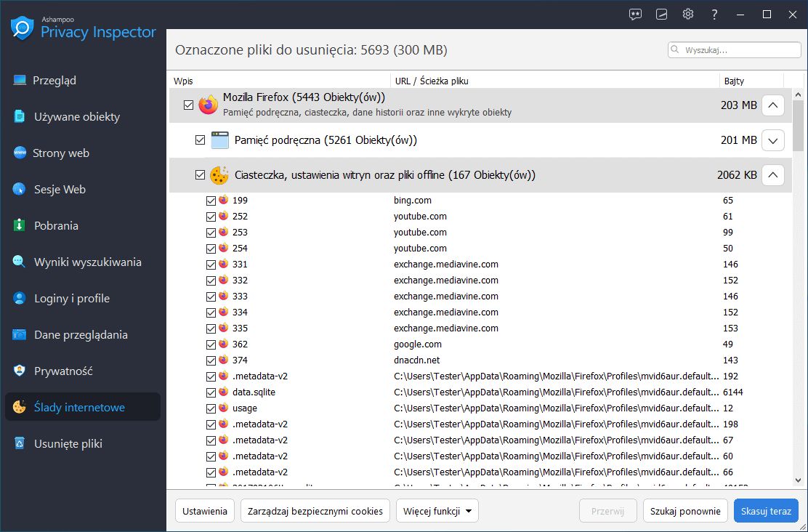Image resolution: width=808 pixels, height=532 pixels.
Task: Click Firefox icon of bing.com entry 199
Action: pyautogui.click(x=223, y=200)
